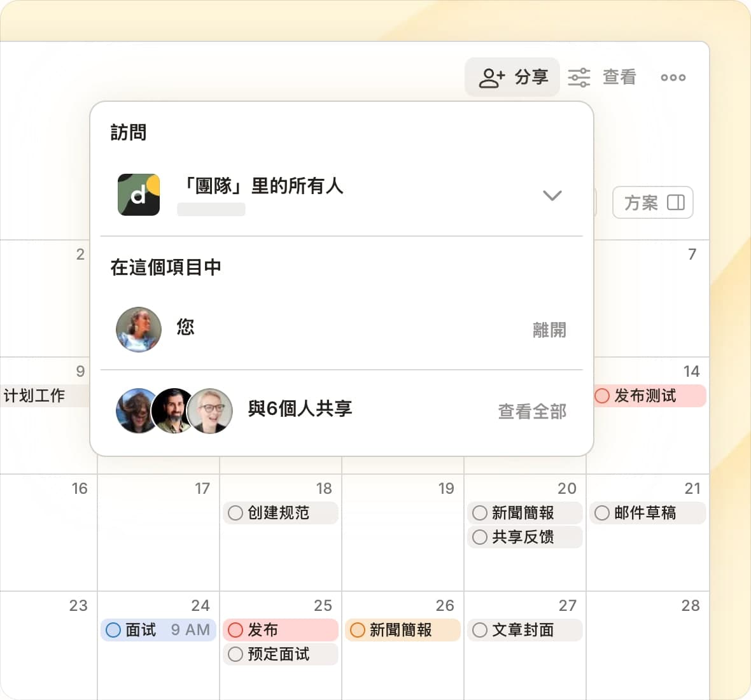Click the shared members avatar group
Viewport: 751px width, 700px height.
(174, 411)
